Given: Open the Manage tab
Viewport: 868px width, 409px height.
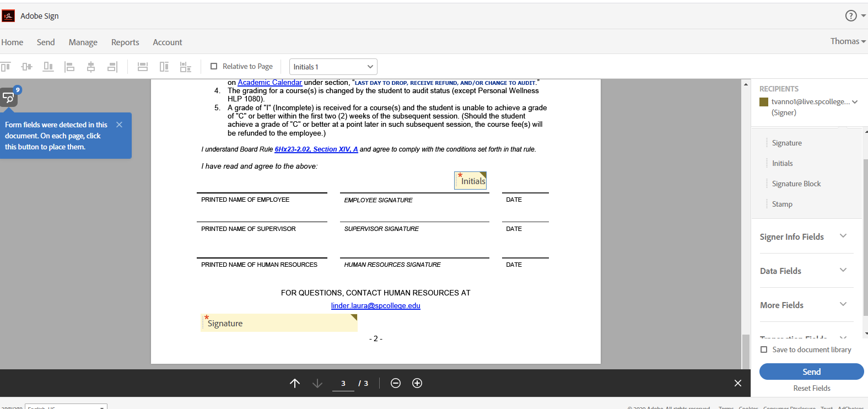Looking at the screenshot, I should pos(83,42).
